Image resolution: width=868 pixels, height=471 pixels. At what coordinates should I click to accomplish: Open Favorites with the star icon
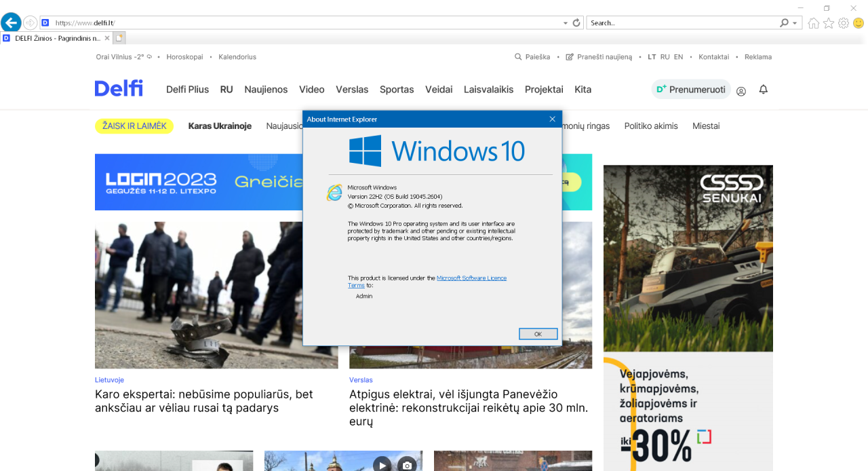(x=829, y=23)
